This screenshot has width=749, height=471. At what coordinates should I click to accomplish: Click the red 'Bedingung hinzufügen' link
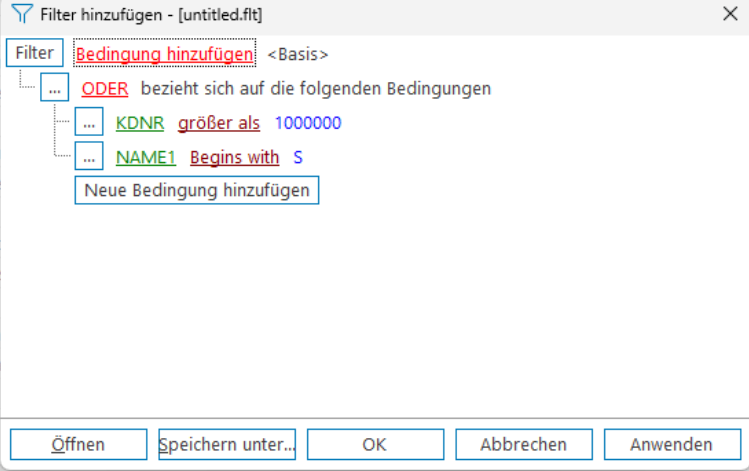(x=165, y=54)
